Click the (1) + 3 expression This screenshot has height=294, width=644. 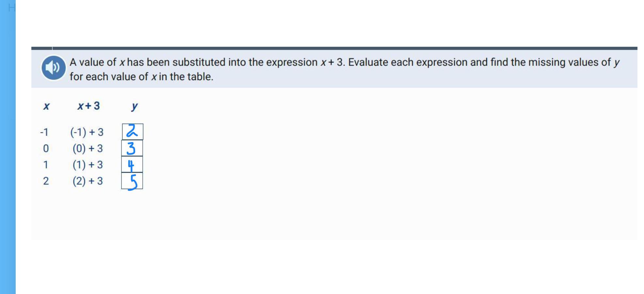tap(88, 164)
